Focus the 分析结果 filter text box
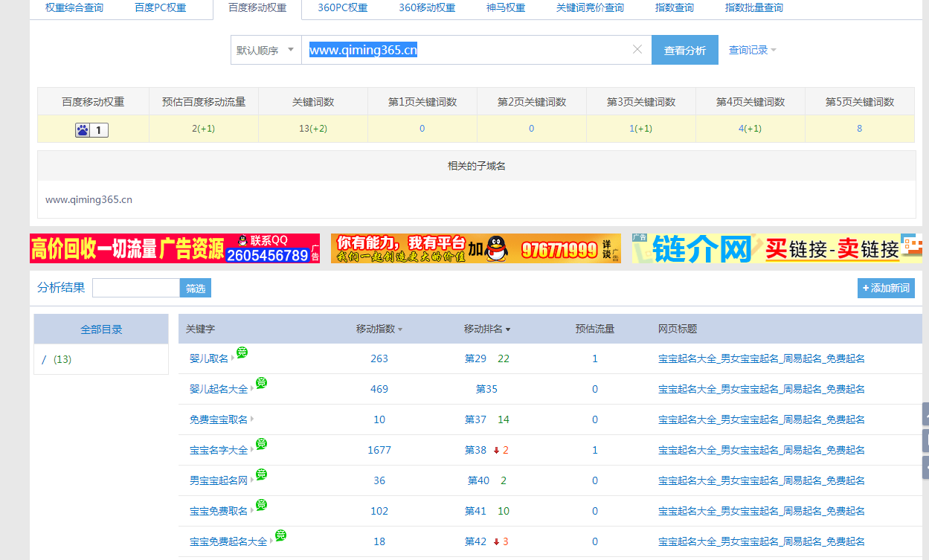 click(x=136, y=288)
